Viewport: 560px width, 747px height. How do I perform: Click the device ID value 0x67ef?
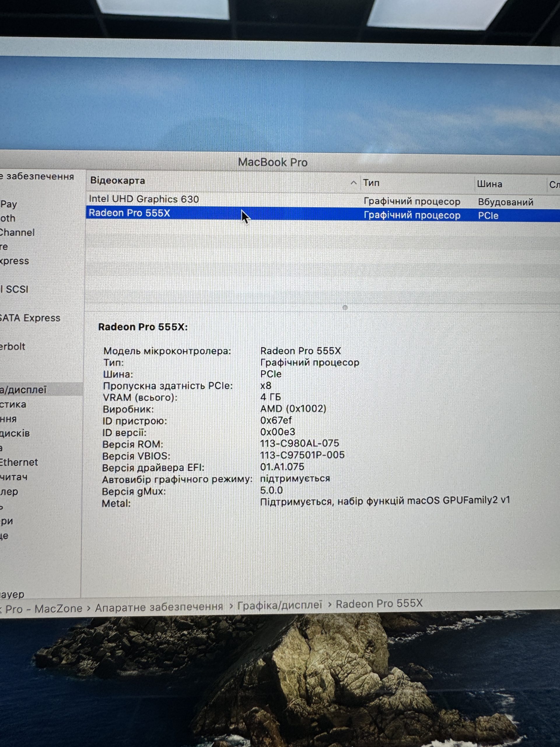click(x=276, y=420)
